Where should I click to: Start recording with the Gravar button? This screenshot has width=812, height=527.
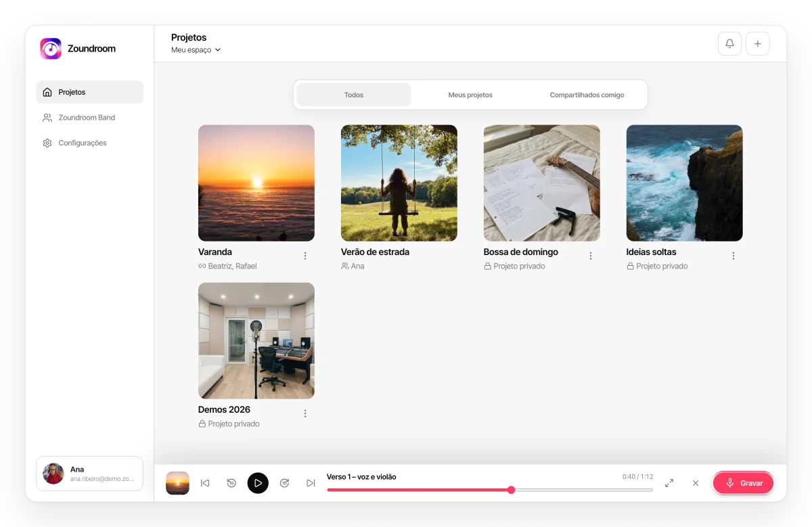tap(743, 483)
